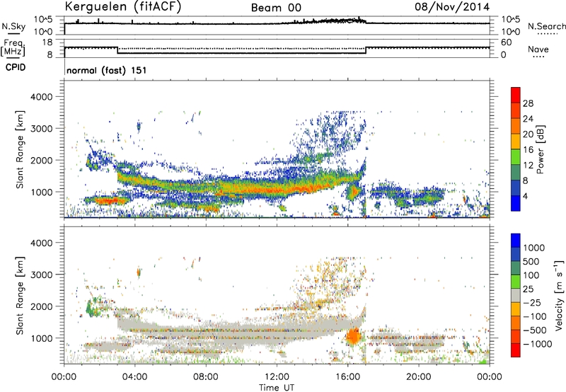Click the "Time UT" axis title
566x392 pixels.
(x=277, y=388)
